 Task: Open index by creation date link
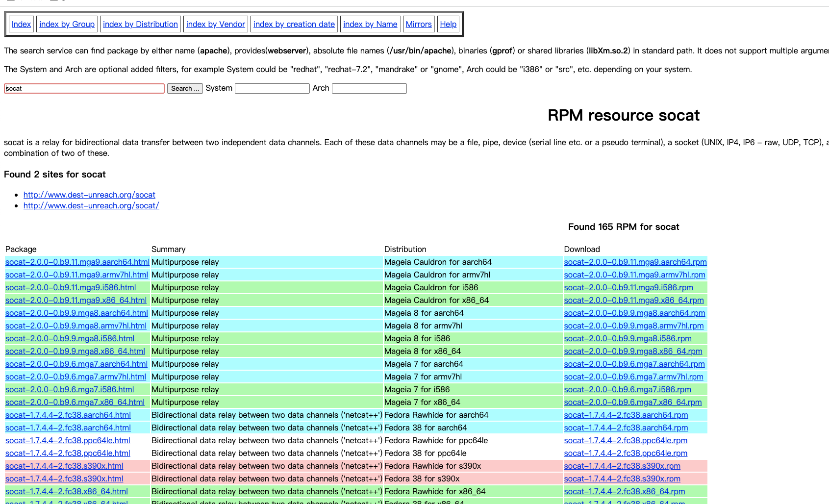click(x=294, y=24)
